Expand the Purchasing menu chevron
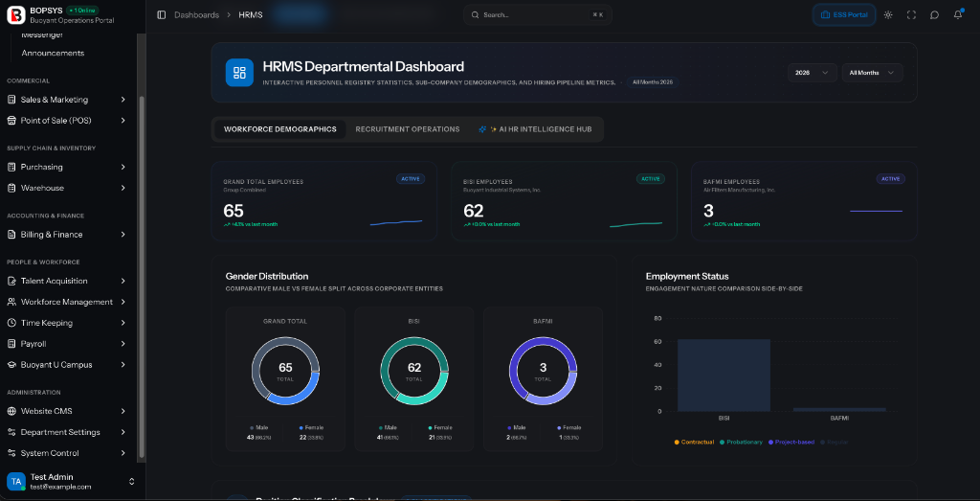The width and height of the screenshot is (980, 501). [123, 167]
